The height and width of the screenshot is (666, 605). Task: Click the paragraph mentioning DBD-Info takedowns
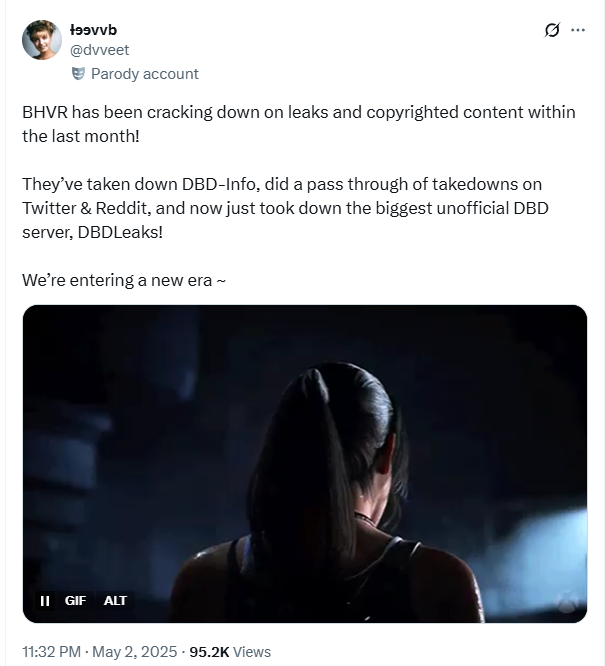[x=286, y=208]
